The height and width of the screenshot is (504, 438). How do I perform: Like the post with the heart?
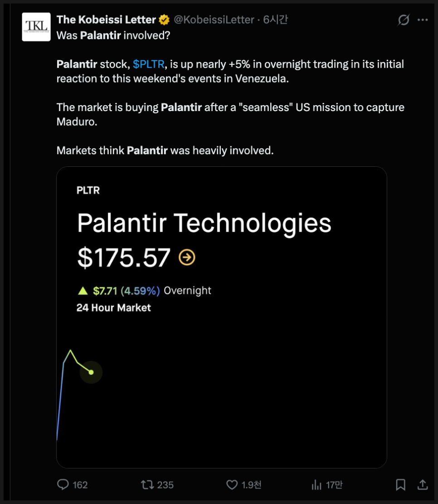tap(232, 485)
